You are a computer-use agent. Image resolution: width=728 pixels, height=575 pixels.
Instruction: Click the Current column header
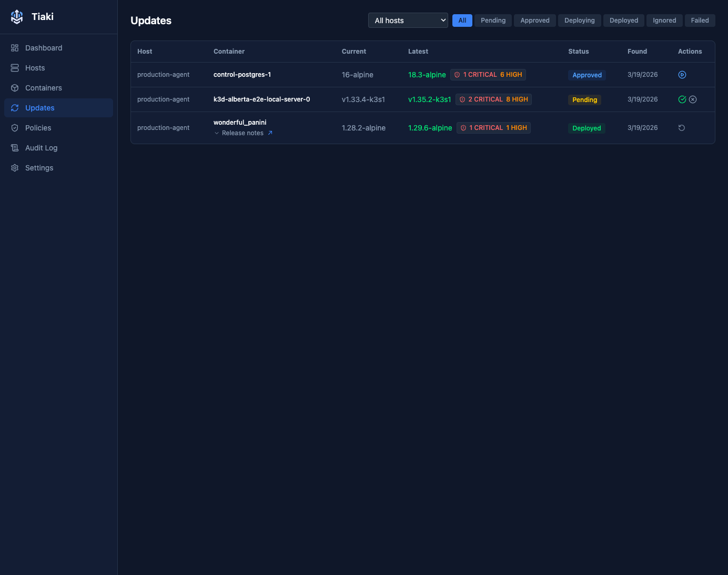(354, 52)
